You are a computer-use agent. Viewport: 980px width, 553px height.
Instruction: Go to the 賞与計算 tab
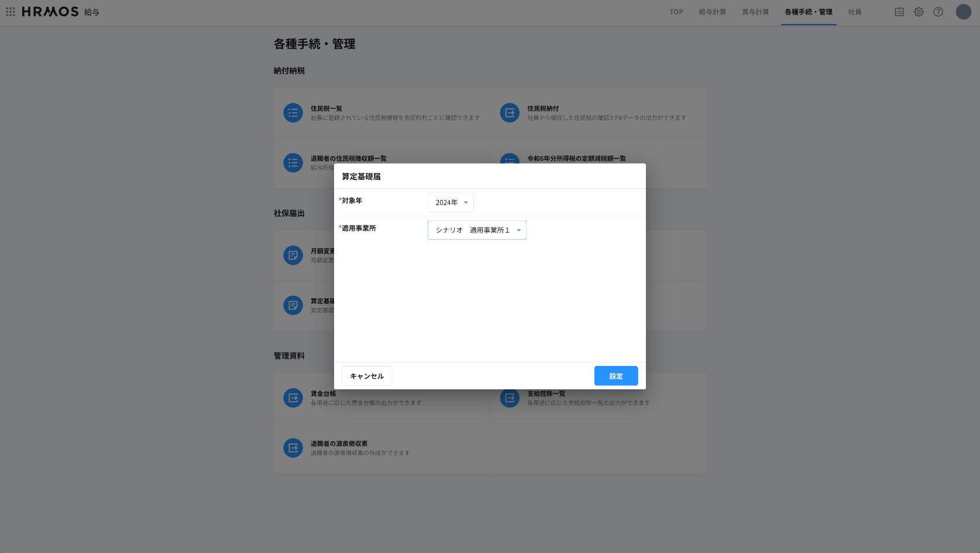point(755,12)
